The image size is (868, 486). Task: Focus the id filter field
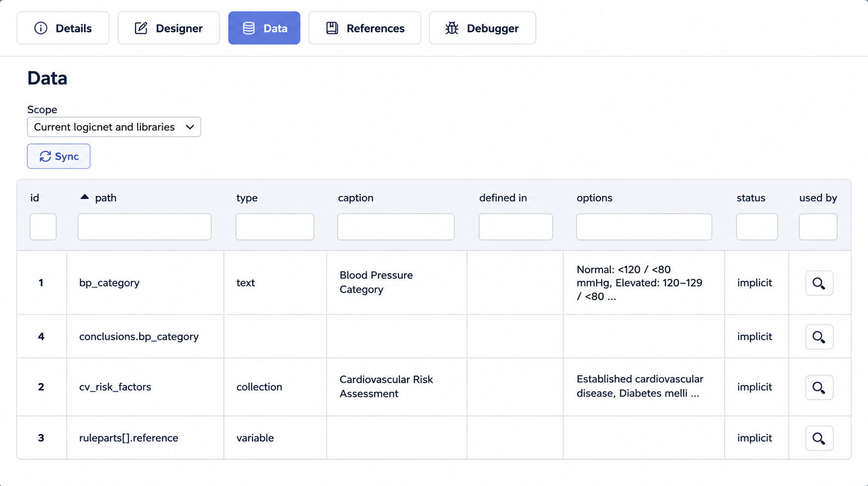pyautogui.click(x=43, y=226)
